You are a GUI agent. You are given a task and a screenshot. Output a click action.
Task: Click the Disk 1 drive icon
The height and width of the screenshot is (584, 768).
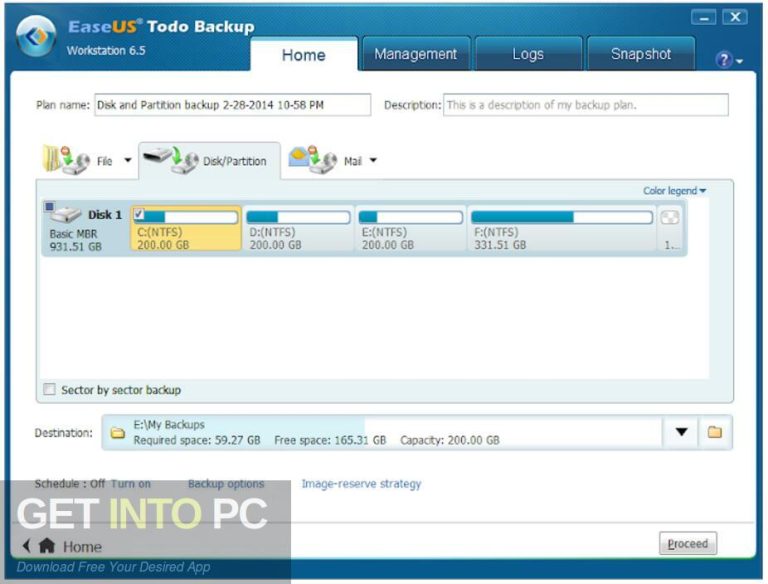point(66,214)
